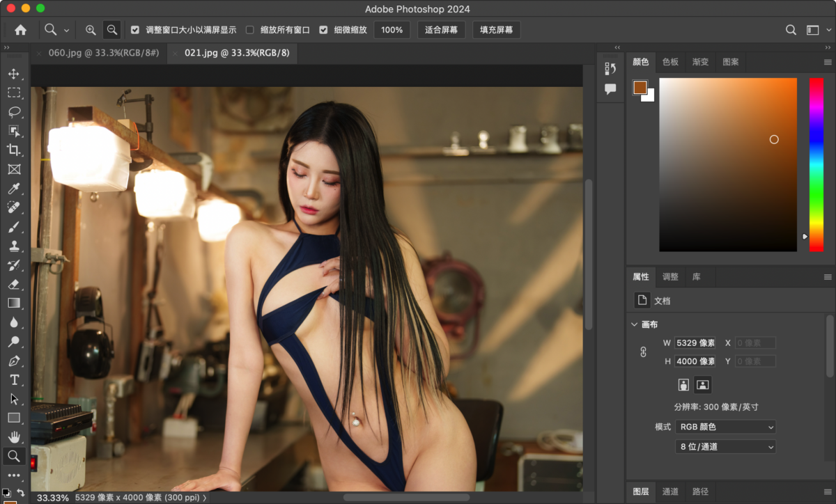The height and width of the screenshot is (504, 836).
Task: Toggle 调整窗口大小以满屏显示 checkbox
Action: 135,30
